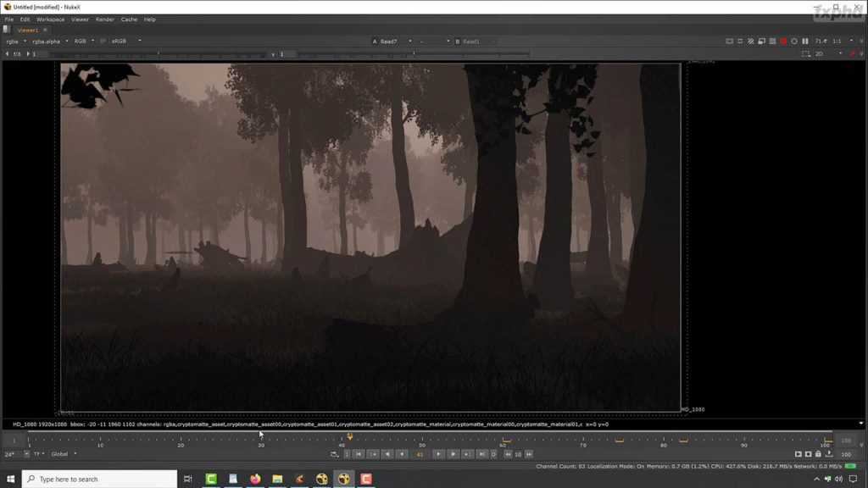The height and width of the screenshot is (488, 868).
Task: Toggle the IP input process button
Action: 103,42
